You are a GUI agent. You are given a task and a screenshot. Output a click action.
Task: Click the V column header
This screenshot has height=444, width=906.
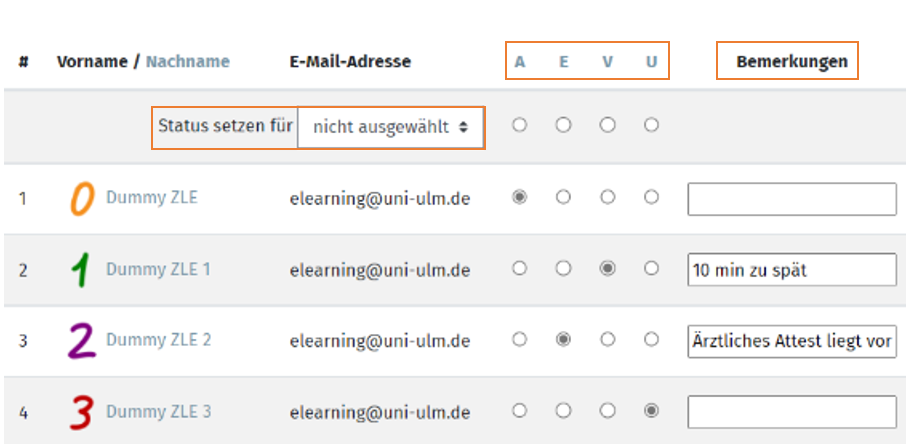(608, 61)
